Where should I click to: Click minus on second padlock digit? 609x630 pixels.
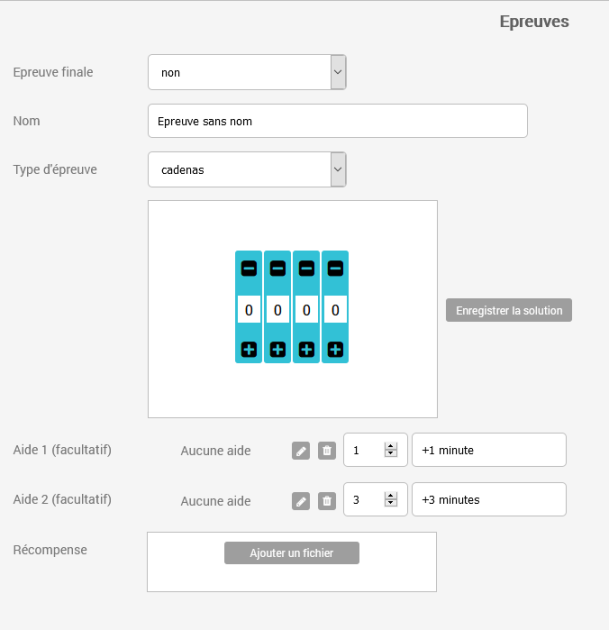[278, 268]
